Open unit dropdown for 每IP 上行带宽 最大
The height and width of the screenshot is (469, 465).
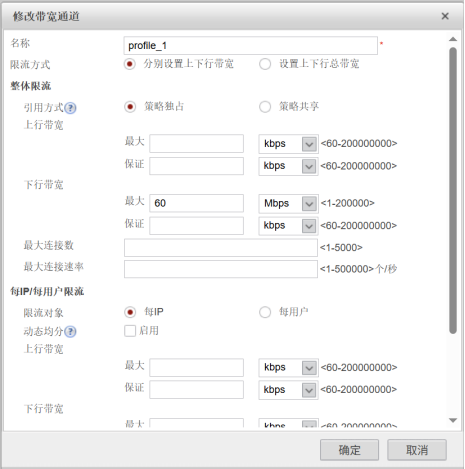coord(288,368)
